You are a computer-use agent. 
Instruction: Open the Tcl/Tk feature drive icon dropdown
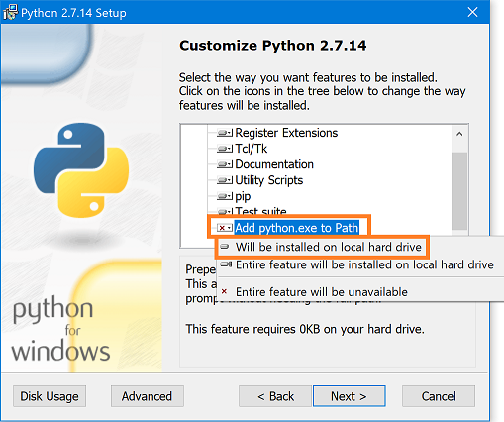(x=225, y=149)
